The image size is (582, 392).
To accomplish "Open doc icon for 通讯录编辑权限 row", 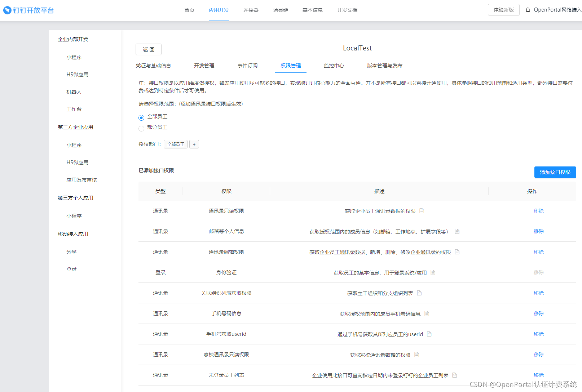I will click(x=457, y=252).
